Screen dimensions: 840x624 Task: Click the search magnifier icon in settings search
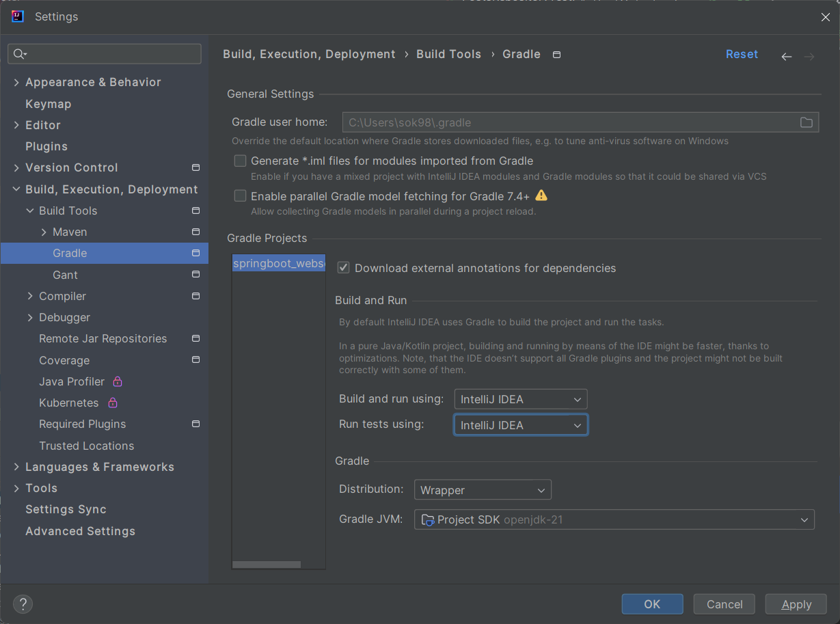(19, 54)
